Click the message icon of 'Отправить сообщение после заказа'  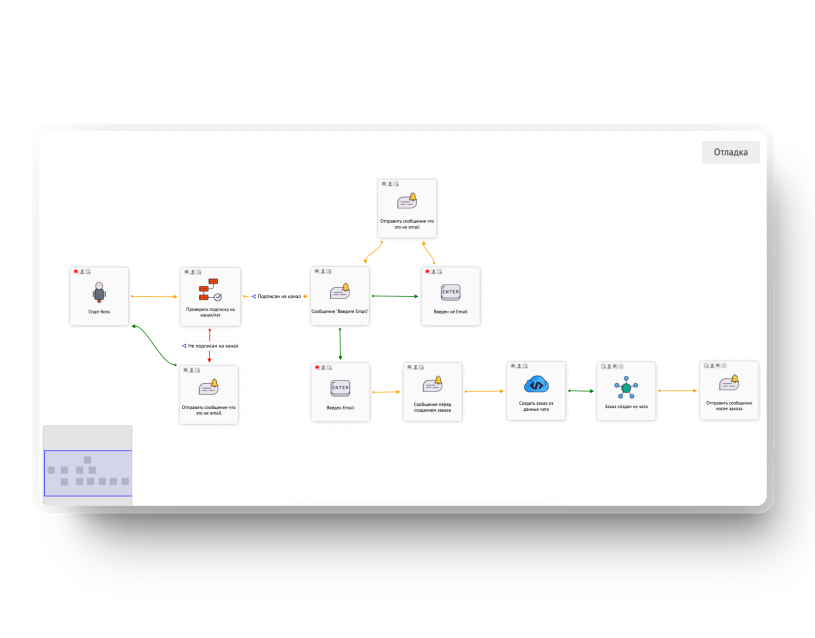[x=729, y=385]
